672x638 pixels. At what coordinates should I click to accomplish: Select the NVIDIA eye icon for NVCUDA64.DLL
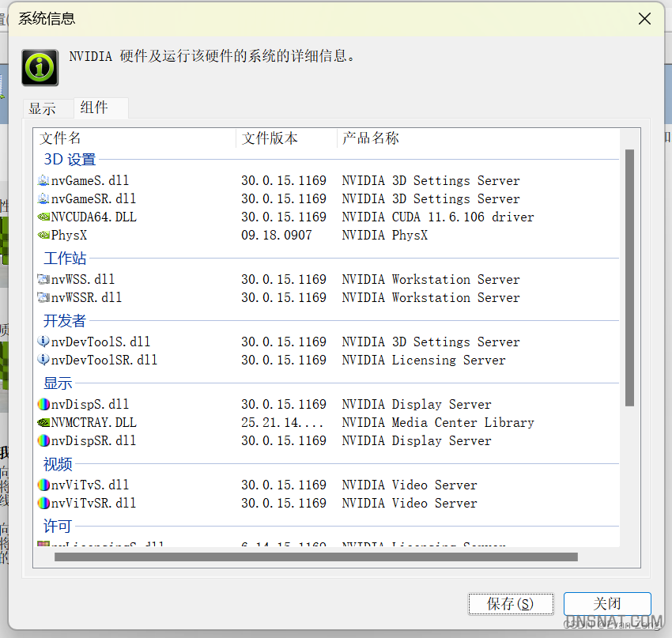(43, 217)
